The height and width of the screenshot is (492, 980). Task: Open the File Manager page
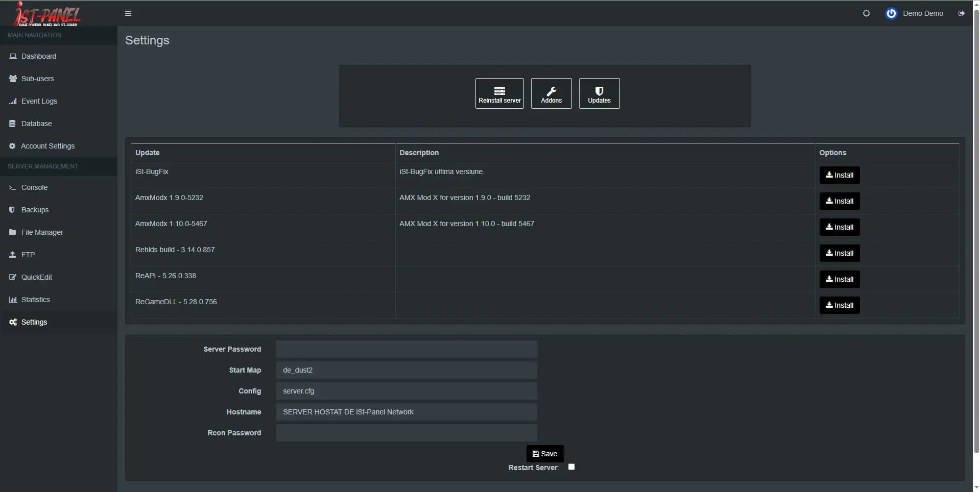(x=59, y=232)
